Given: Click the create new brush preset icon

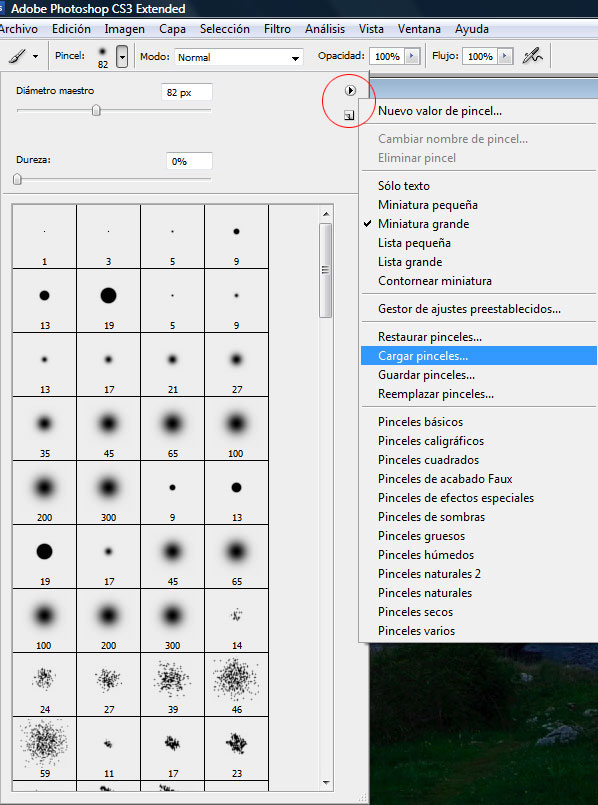Looking at the screenshot, I should click(x=349, y=116).
